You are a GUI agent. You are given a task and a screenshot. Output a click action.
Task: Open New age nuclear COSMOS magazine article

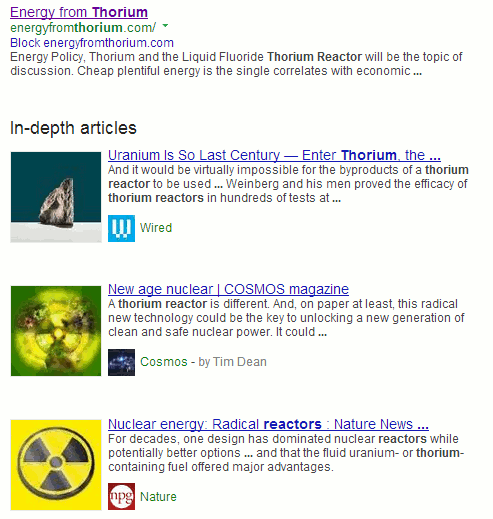click(228, 289)
